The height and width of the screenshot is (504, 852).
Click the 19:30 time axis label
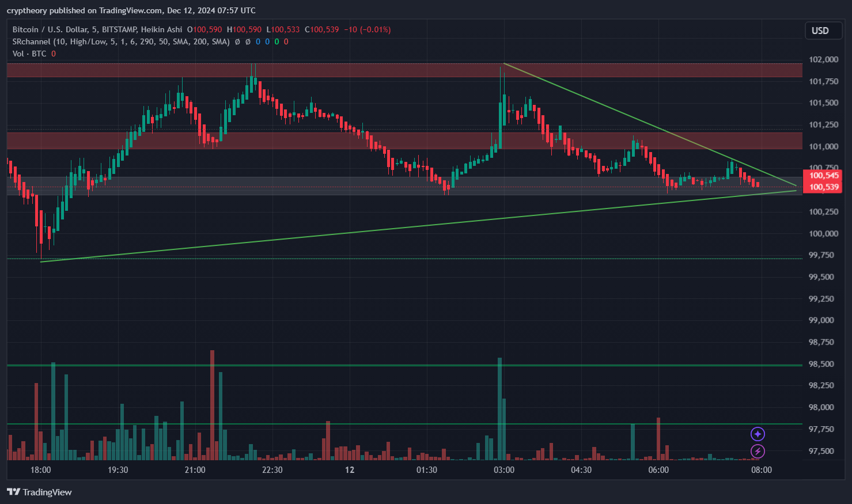click(118, 470)
